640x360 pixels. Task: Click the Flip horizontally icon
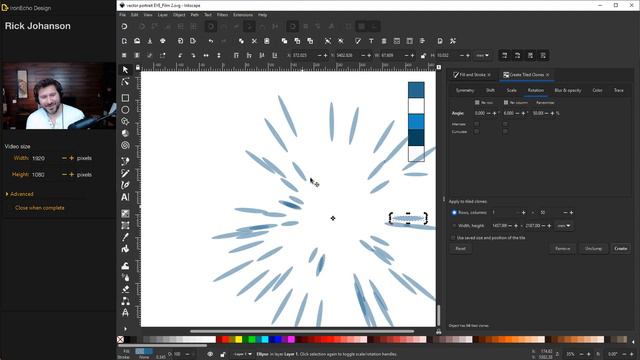click(x=206, y=56)
